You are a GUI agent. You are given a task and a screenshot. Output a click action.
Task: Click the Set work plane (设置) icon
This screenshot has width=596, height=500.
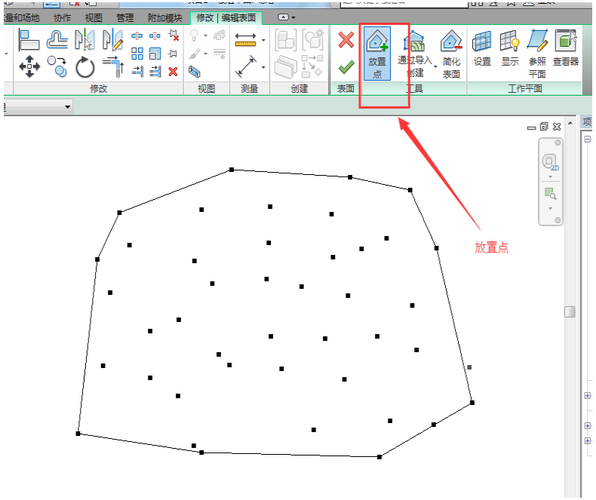482,48
